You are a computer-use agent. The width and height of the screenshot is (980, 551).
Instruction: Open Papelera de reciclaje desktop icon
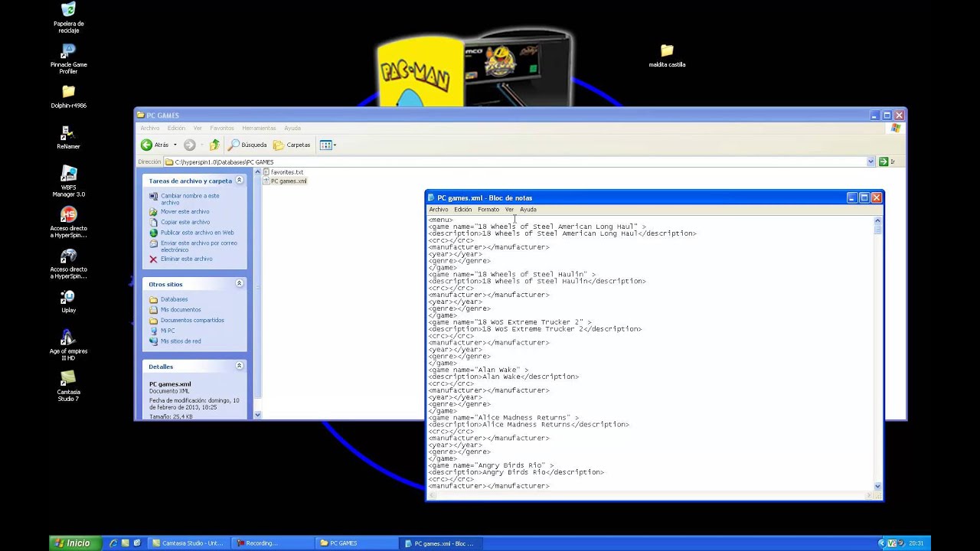[68, 17]
